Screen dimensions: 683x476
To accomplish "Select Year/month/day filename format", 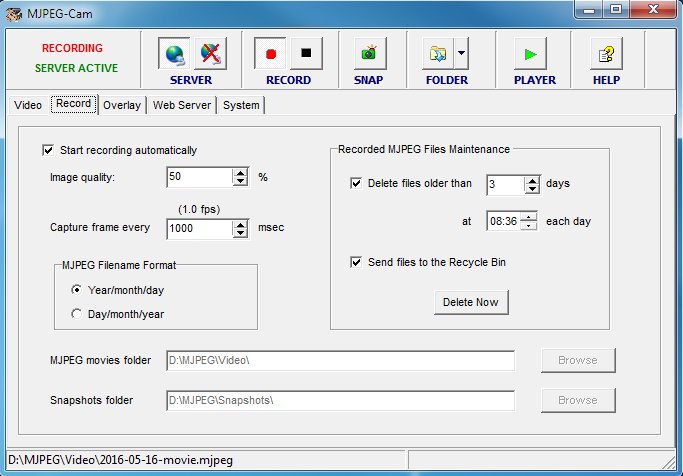I will (77, 289).
